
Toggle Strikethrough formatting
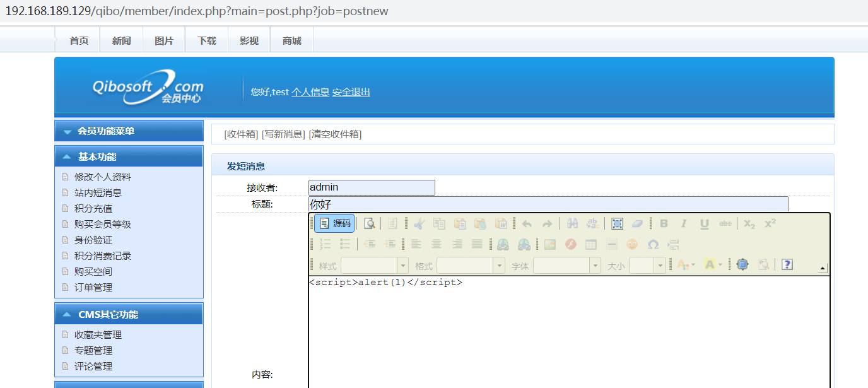725,223
